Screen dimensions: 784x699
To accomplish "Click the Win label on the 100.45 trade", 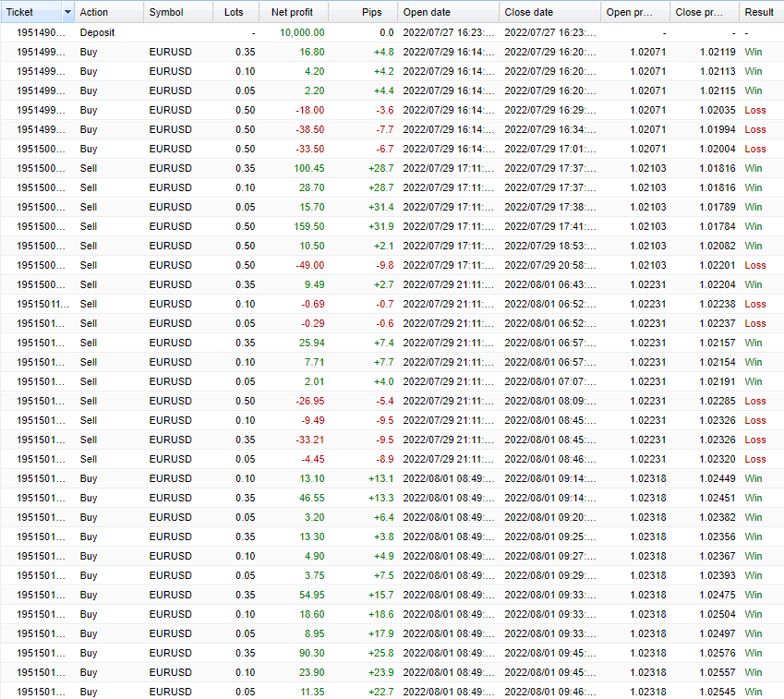I will pyautogui.click(x=755, y=168).
